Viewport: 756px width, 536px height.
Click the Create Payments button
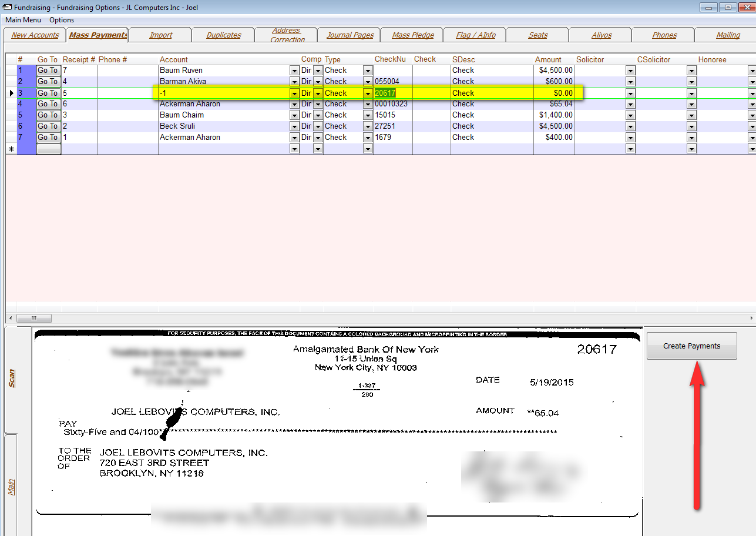coord(691,346)
